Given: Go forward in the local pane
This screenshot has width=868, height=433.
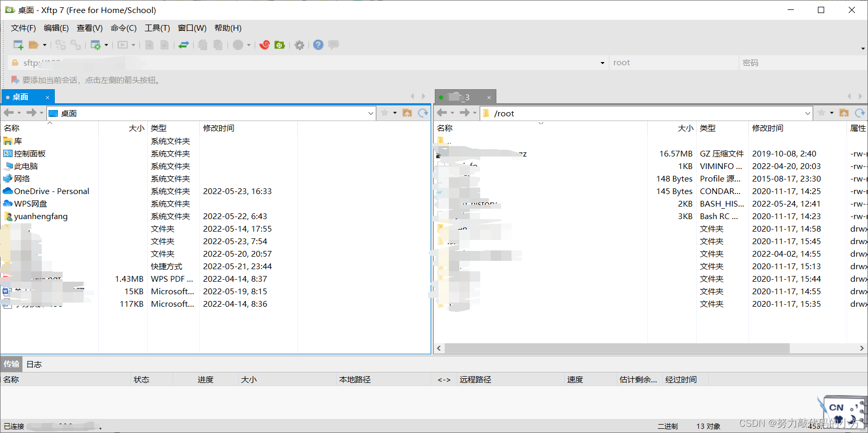Looking at the screenshot, I should coord(31,113).
